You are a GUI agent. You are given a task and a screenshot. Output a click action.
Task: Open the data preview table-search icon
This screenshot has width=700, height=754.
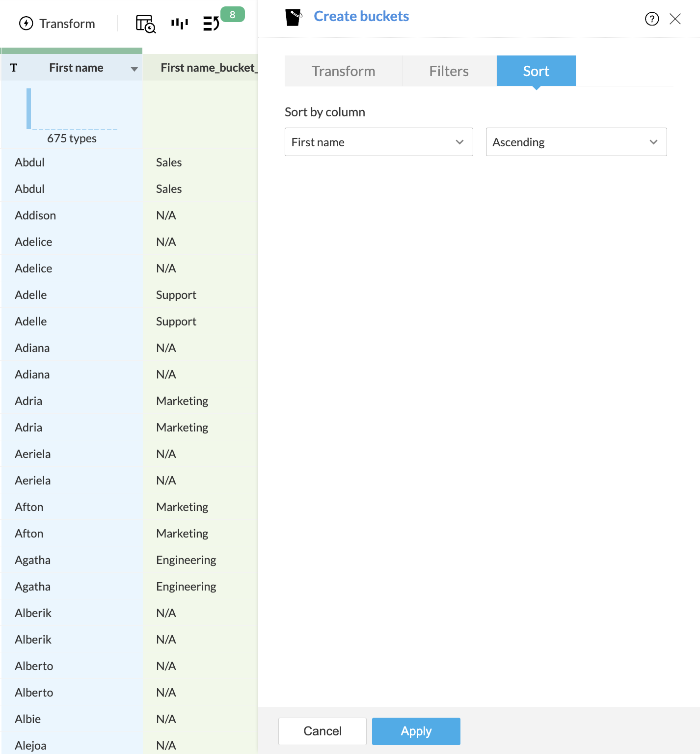146,24
